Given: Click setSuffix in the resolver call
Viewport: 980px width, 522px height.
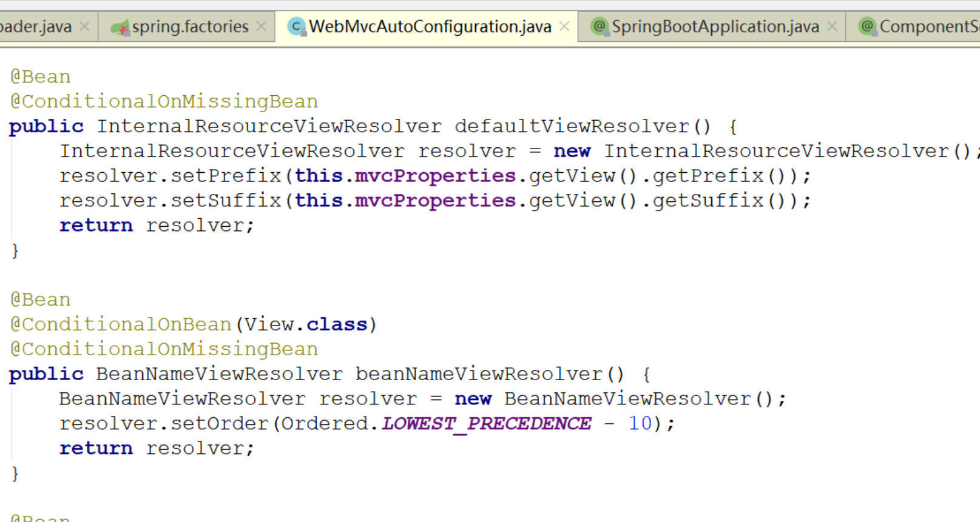Looking at the screenshot, I should (x=226, y=201).
